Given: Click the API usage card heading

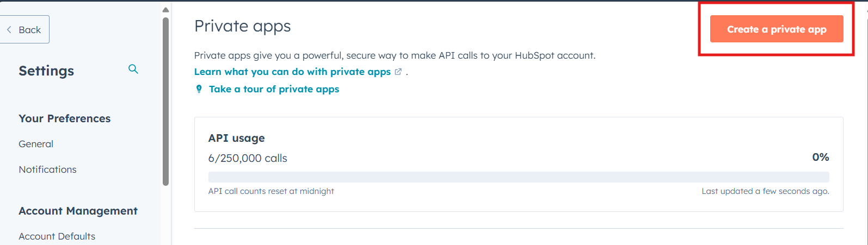Looking at the screenshot, I should (x=236, y=138).
